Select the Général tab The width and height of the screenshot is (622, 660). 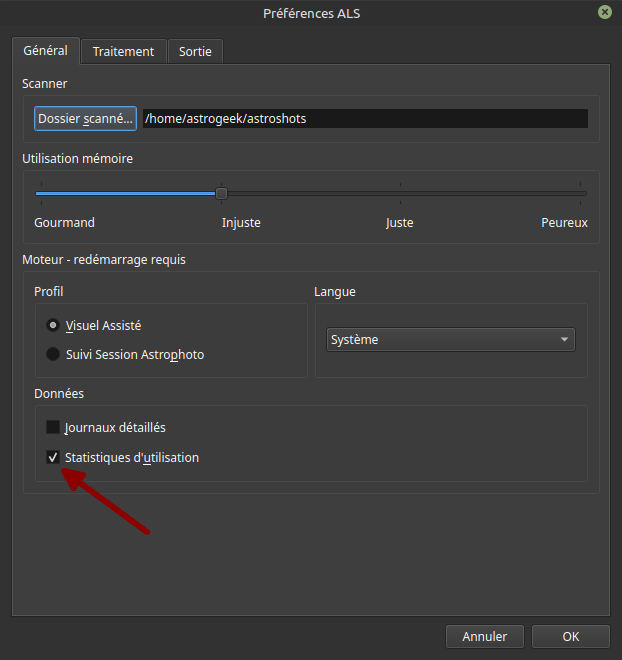tap(45, 50)
